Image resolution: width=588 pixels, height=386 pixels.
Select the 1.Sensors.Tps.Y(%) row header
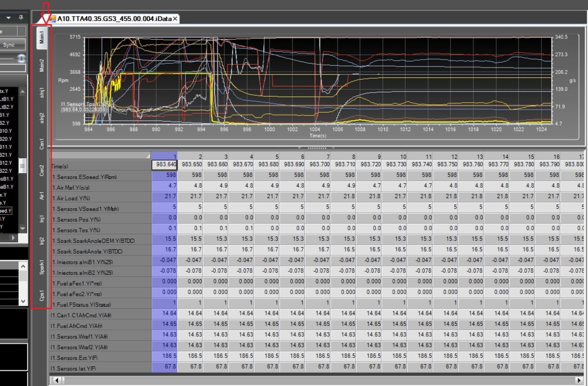(100, 229)
